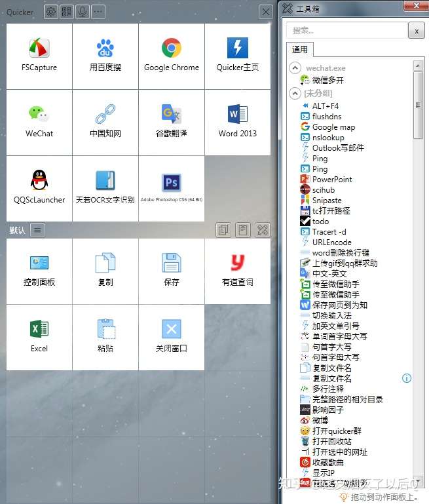This screenshot has height=504, width=429.
Task: Select Tracert -d action
Action: coord(323,232)
